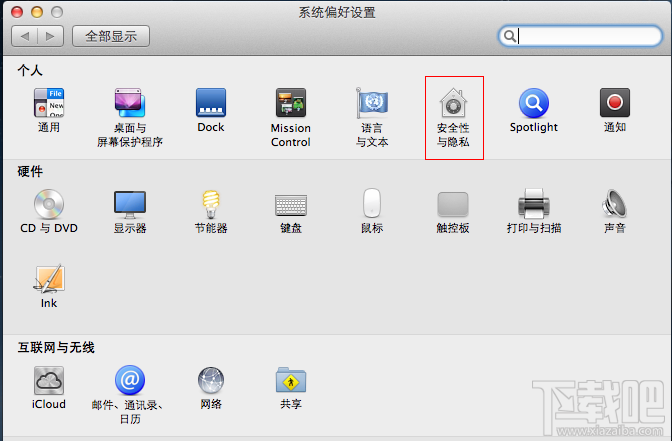Go forward with the right arrow button

(51, 36)
